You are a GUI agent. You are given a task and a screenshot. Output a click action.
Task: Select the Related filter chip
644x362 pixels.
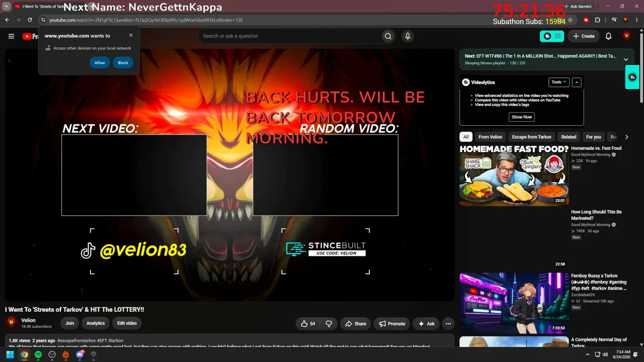pos(569,137)
